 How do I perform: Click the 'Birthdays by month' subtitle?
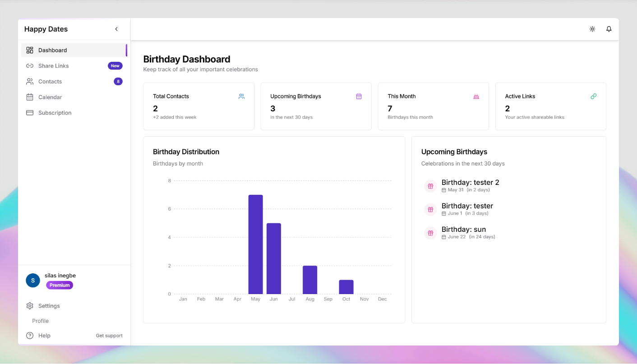178,164
